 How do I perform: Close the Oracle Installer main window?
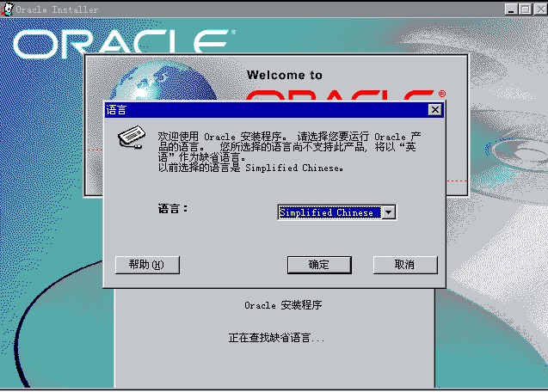[x=540, y=9]
